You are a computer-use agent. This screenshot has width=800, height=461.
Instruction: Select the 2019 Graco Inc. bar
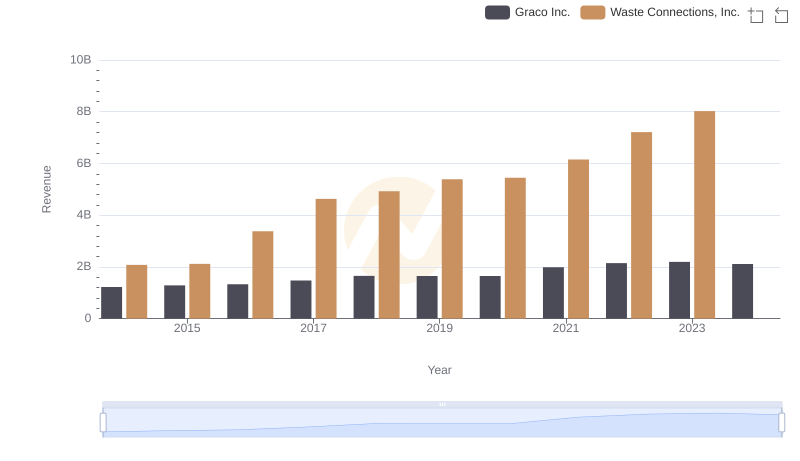[x=427, y=297]
